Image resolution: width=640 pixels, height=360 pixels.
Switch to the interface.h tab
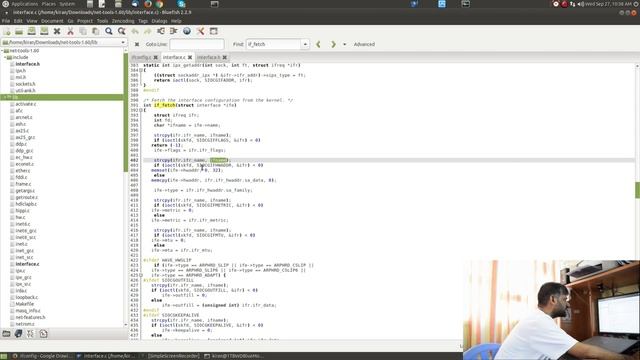pos(209,58)
